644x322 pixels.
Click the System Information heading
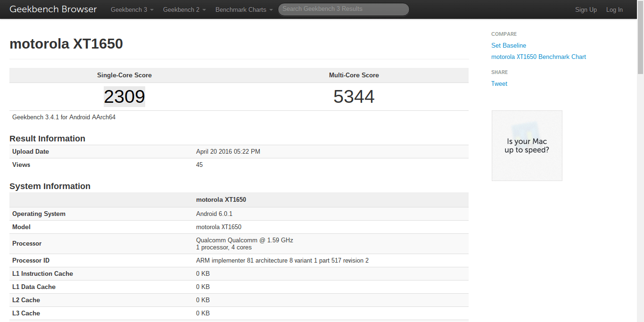tap(50, 186)
